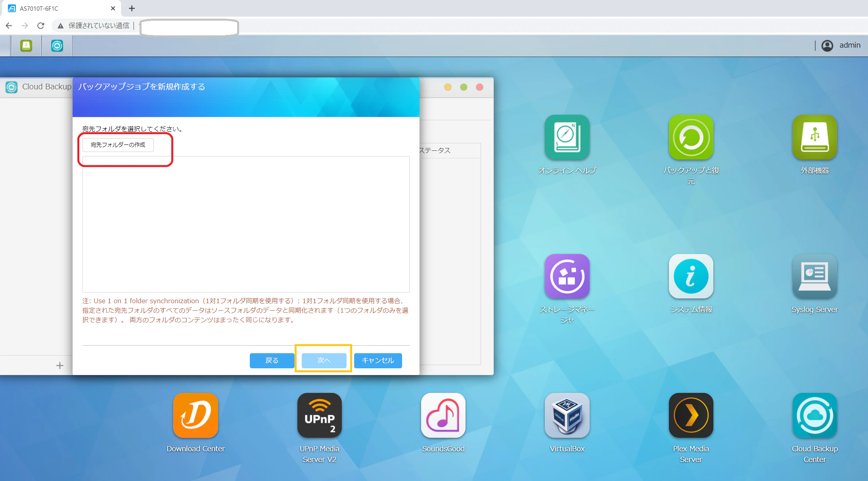
Task: Launch Syslog Server desktop icon
Action: (x=814, y=276)
